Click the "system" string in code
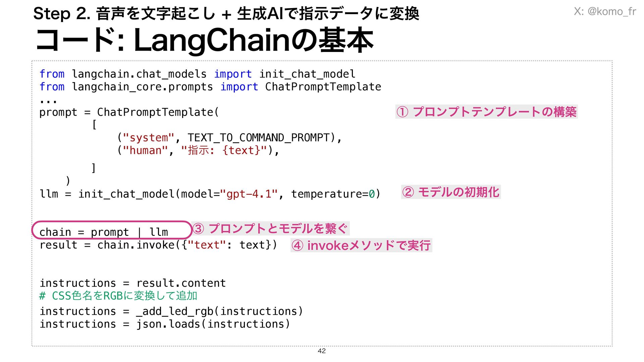The width and height of the screenshot is (644, 362). [149, 138]
